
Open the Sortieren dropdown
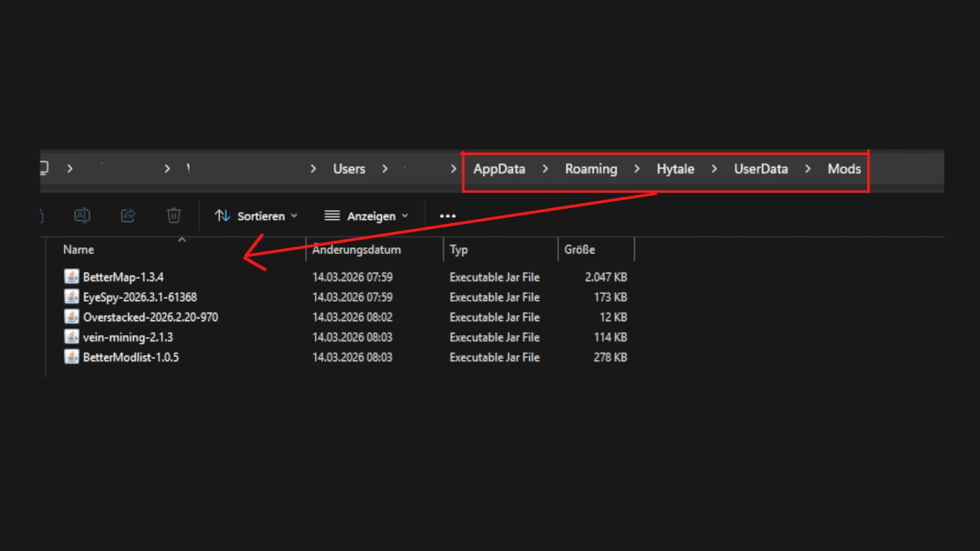(256, 216)
